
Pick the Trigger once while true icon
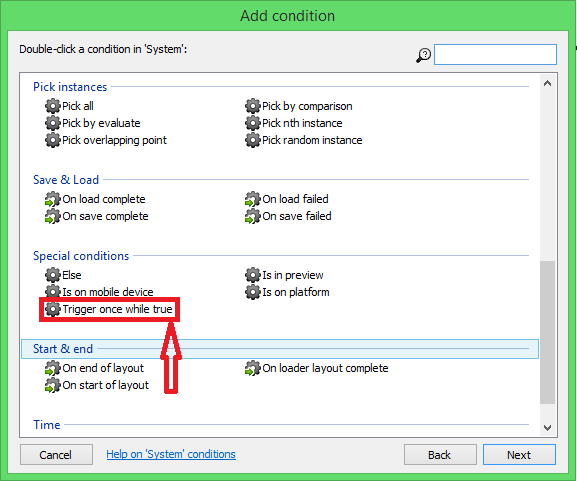tap(53, 309)
